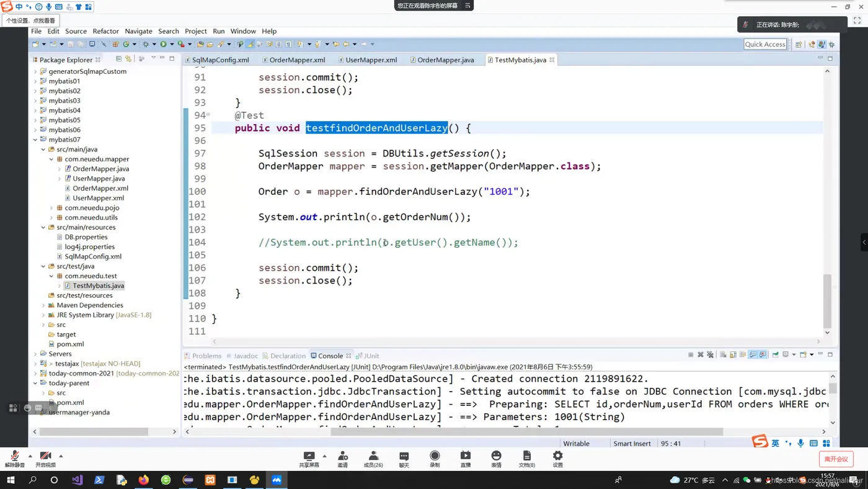Toggle Show Console on standard output change
The width and height of the screenshot is (868, 489).
753,355
